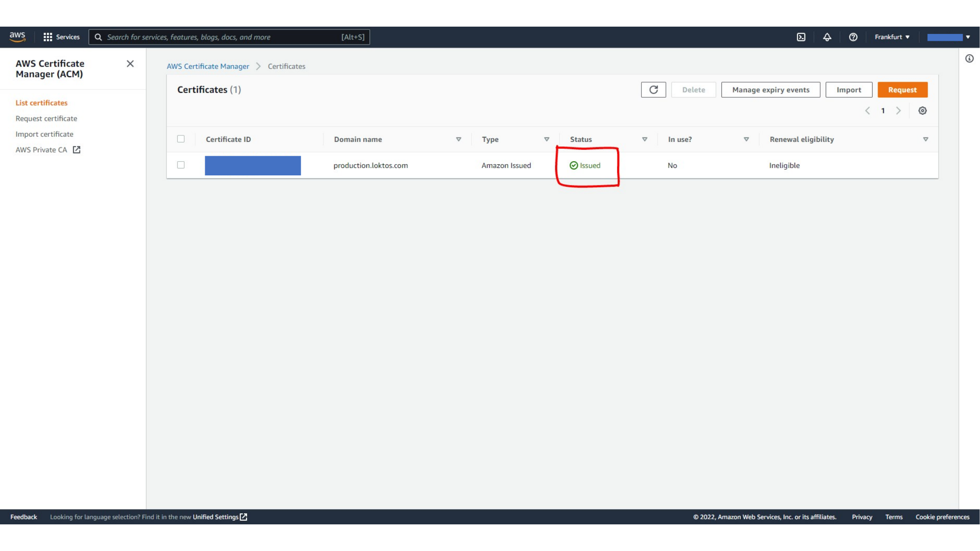This screenshot has width=980, height=551.
Task: Click the Issued status cell
Action: tap(585, 166)
